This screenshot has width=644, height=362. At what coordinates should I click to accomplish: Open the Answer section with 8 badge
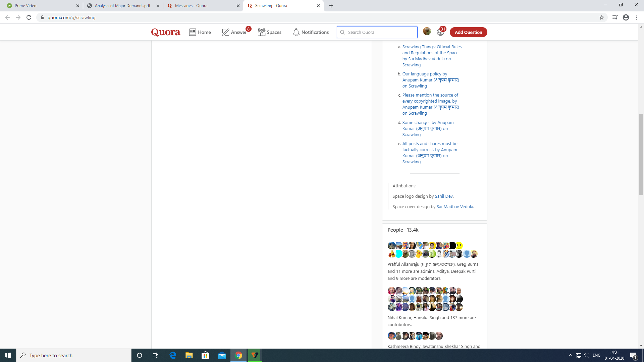[234, 32]
